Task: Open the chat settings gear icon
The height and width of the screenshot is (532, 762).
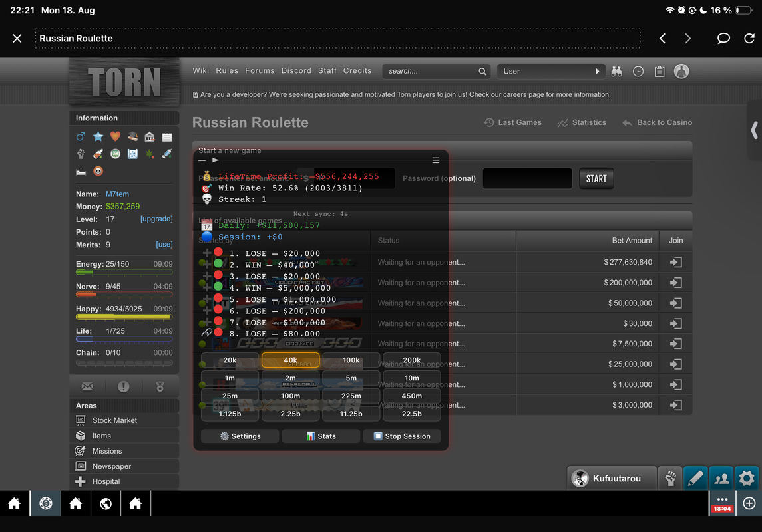Action: (747, 479)
